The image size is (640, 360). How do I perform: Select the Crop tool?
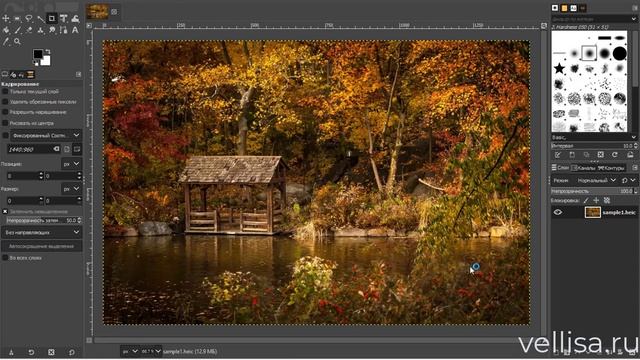pos(52,18)
